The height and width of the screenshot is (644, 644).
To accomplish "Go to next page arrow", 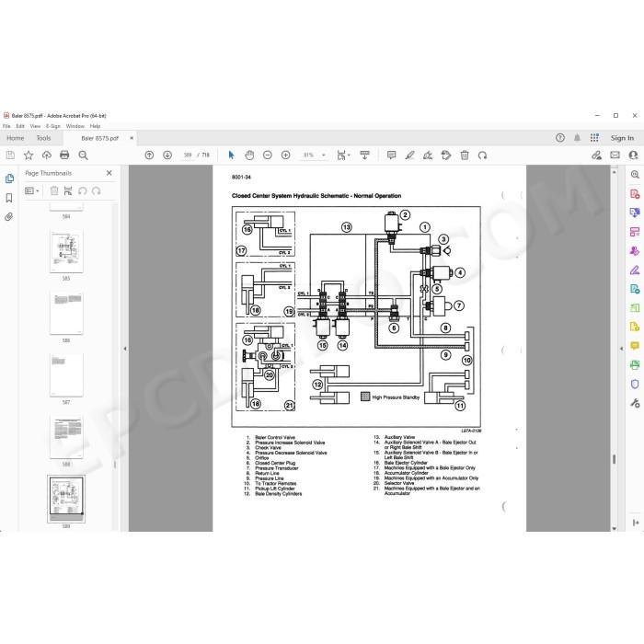I will [167, 155].
